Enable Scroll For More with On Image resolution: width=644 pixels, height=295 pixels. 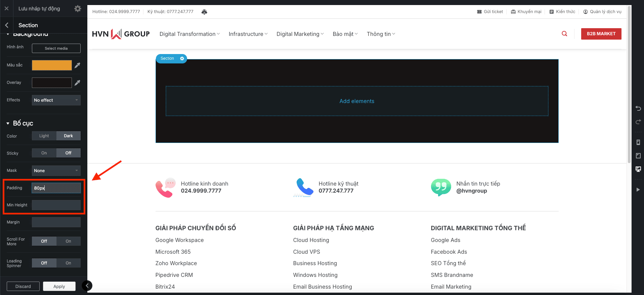[68, 241]
